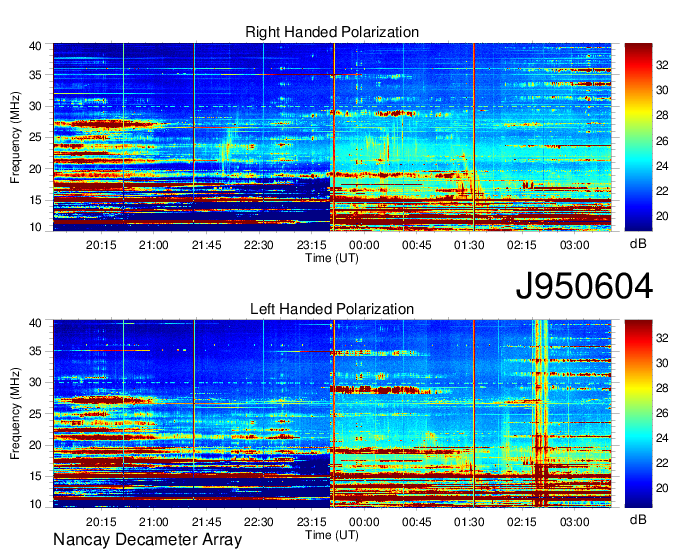Click the 21:45 tick under Left Handed plot
This screenshot has height=552, width=680.
point(206,522)
